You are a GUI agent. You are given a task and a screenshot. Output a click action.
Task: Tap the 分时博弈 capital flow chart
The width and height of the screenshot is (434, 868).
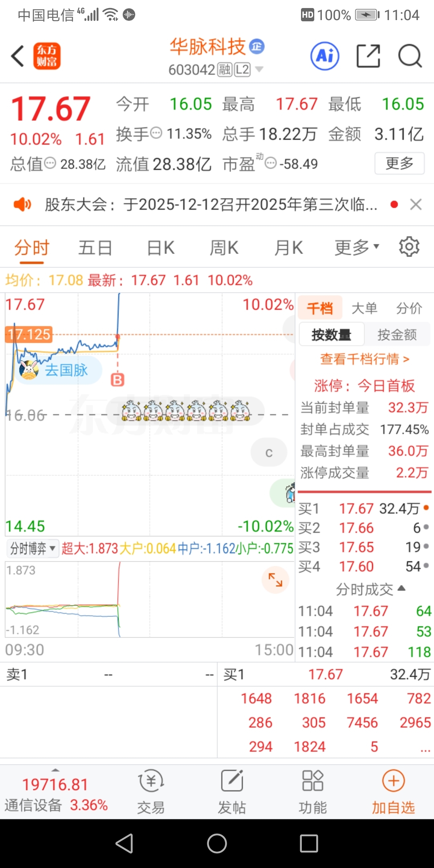[150, 599]
